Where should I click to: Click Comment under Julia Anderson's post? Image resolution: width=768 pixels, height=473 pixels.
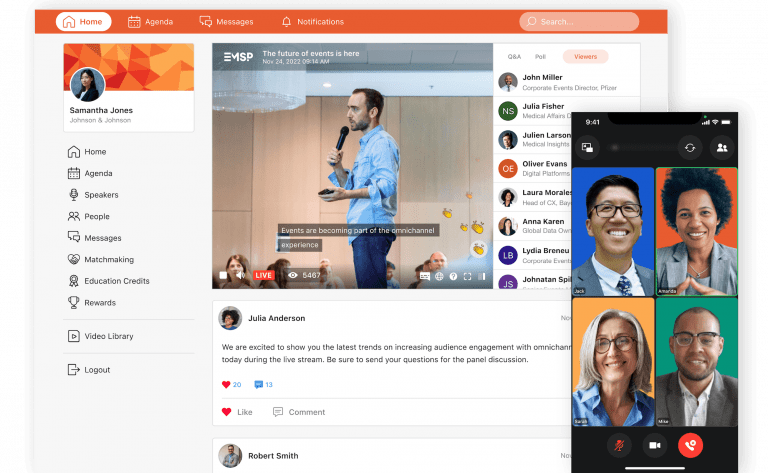coord(298,412)
